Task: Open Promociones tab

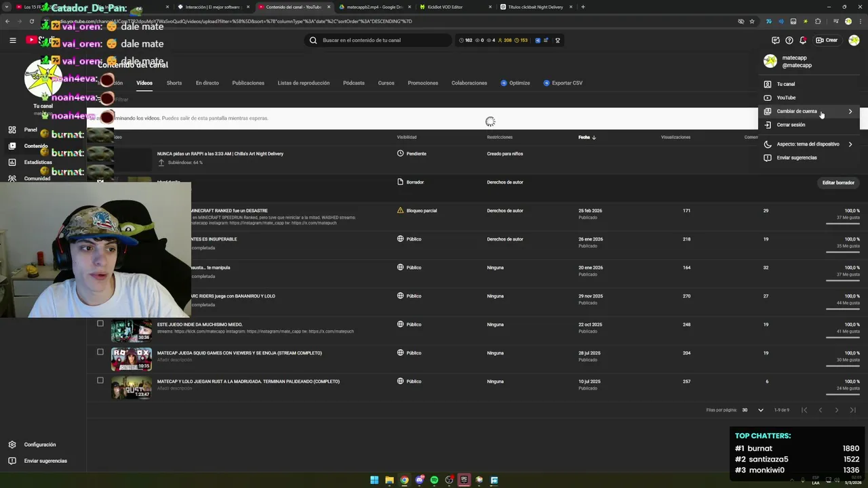Action: [x=422, y=83]
